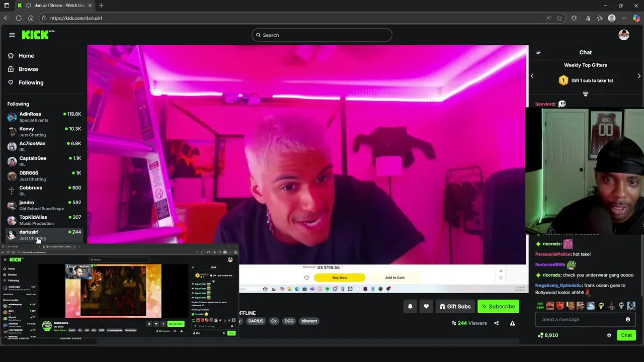Click the Dubssack preview thumbnail window

click(x=119, y=292)
